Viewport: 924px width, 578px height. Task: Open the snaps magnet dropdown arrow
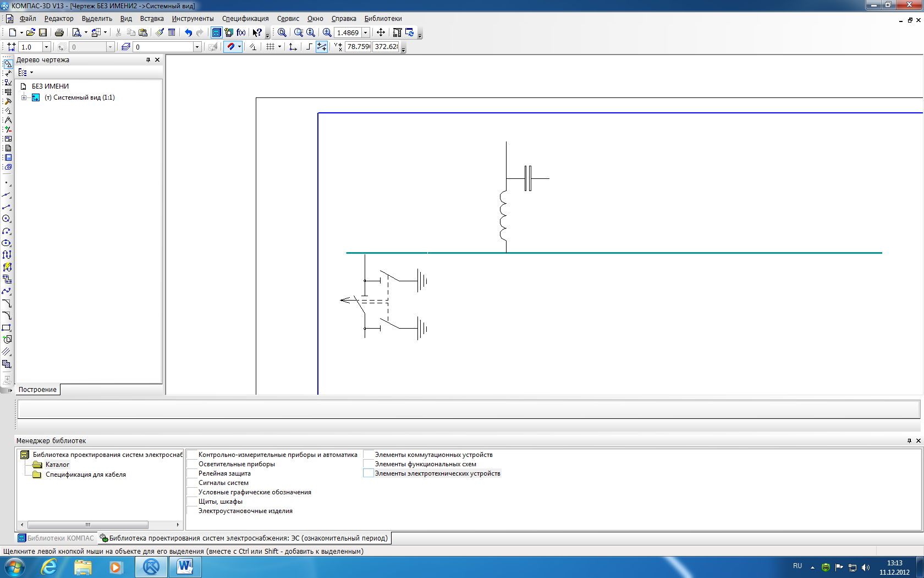[239, 47]
